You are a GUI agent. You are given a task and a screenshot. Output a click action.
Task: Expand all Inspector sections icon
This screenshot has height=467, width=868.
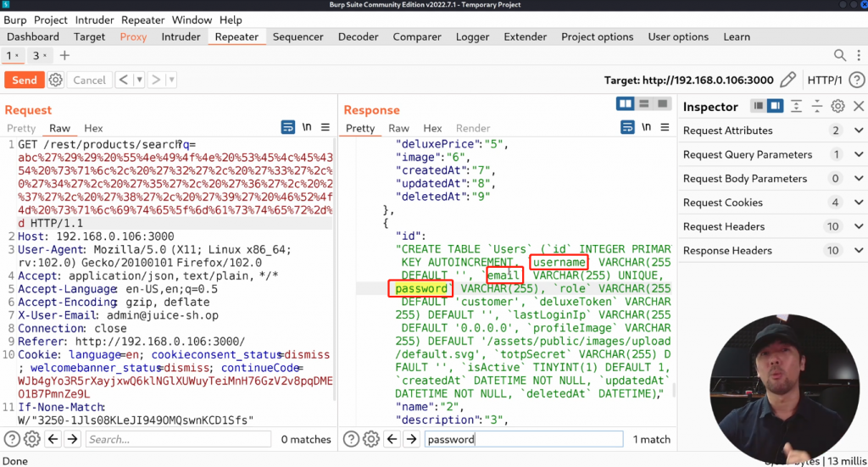coord(796,106)
